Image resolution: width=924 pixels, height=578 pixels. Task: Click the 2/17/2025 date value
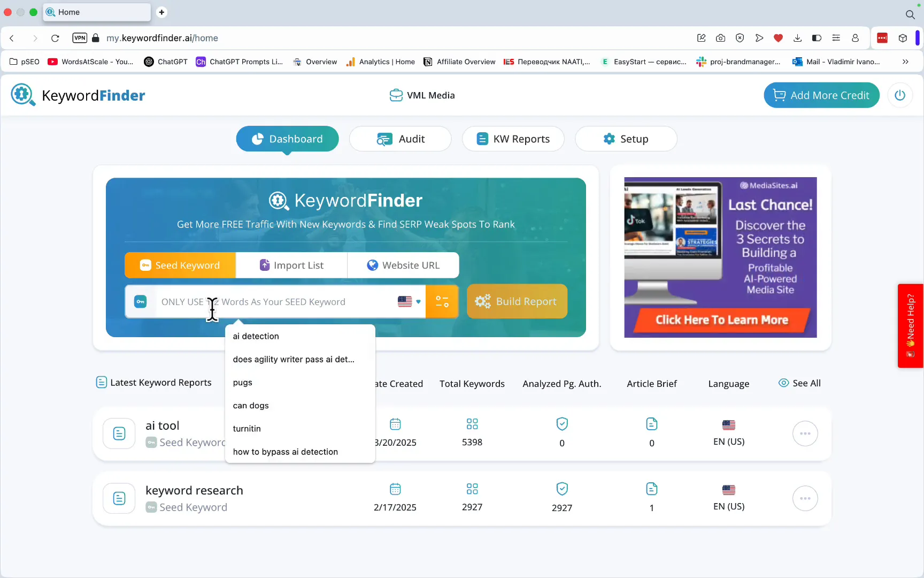click(x=395, y=507)
